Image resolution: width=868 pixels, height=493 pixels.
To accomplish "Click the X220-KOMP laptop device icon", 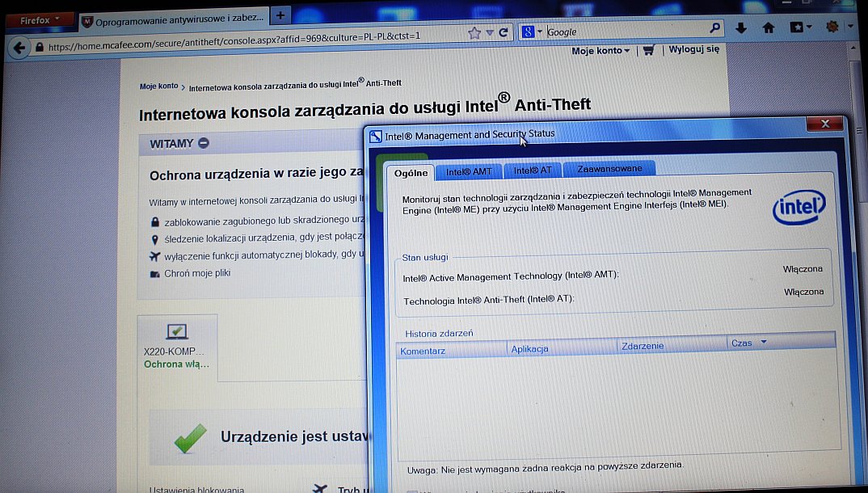I will tap(176, 331).
